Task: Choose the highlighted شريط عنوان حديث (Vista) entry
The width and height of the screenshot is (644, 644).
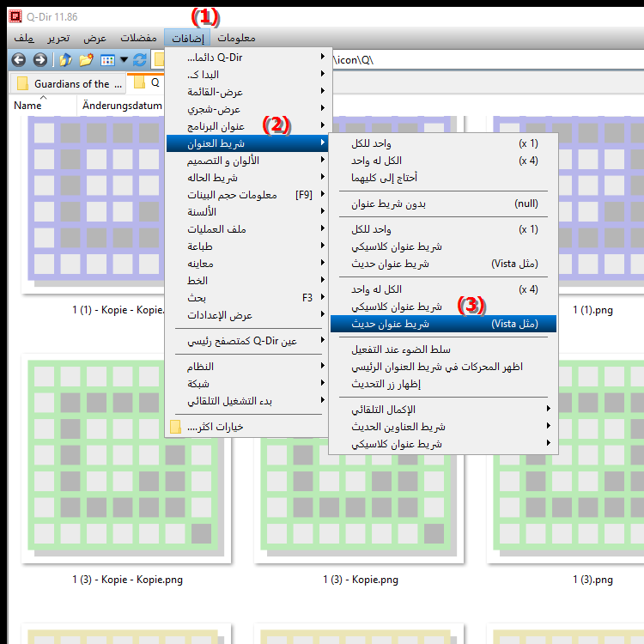Action: [443, 324]
